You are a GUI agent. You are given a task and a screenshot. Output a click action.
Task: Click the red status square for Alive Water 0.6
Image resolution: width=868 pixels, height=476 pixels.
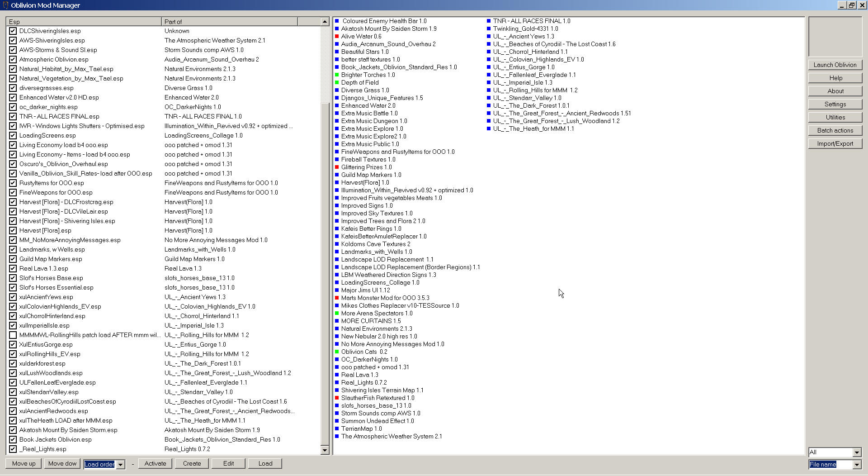337,36
